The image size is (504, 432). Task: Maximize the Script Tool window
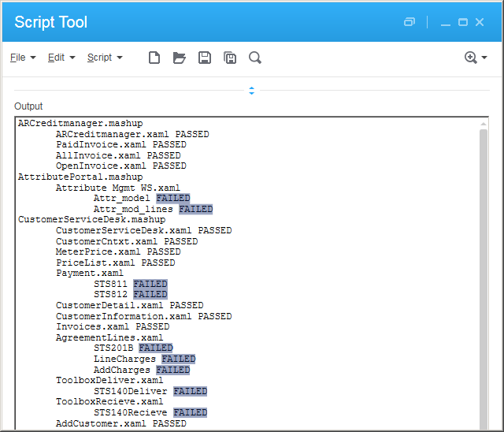(463, 22)
